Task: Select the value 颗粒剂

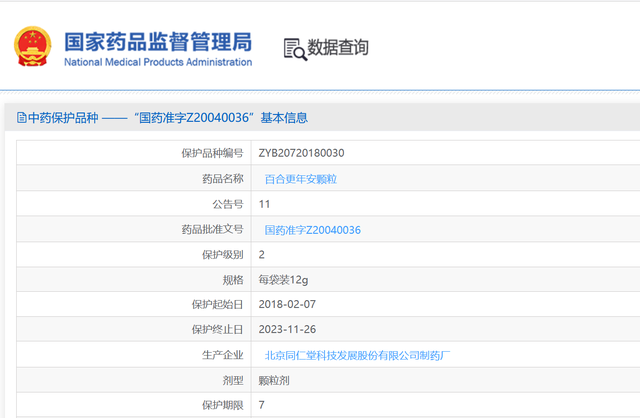Action: [274, 380]
